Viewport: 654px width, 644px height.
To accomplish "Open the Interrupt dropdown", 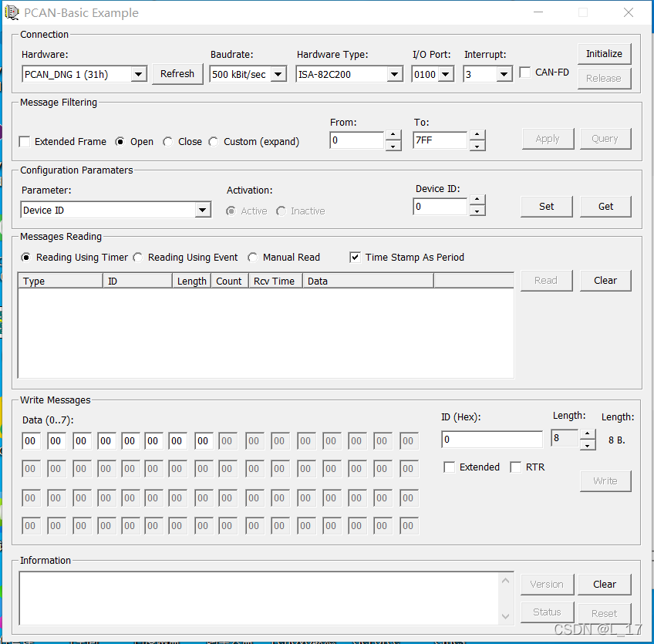I will 487,74.
